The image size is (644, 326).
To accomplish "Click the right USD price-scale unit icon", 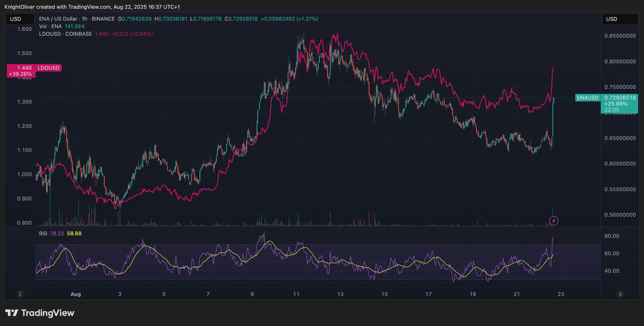I will pos(620,19).
